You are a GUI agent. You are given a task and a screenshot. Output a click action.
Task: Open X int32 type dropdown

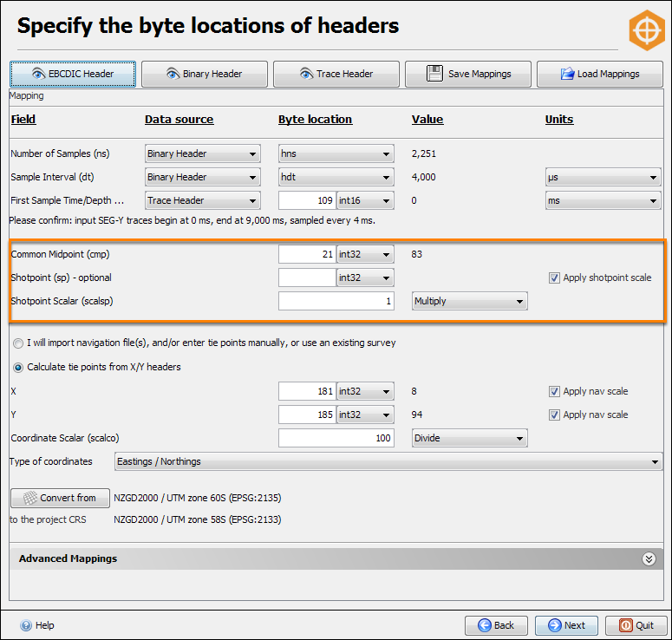pyautogui.click(x=365, y=391)
